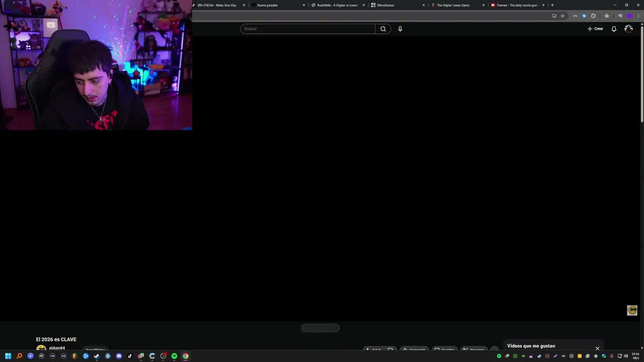Click the install app icon in address bar
Viewport: 644px width, 362px height.
click(554, 16)
